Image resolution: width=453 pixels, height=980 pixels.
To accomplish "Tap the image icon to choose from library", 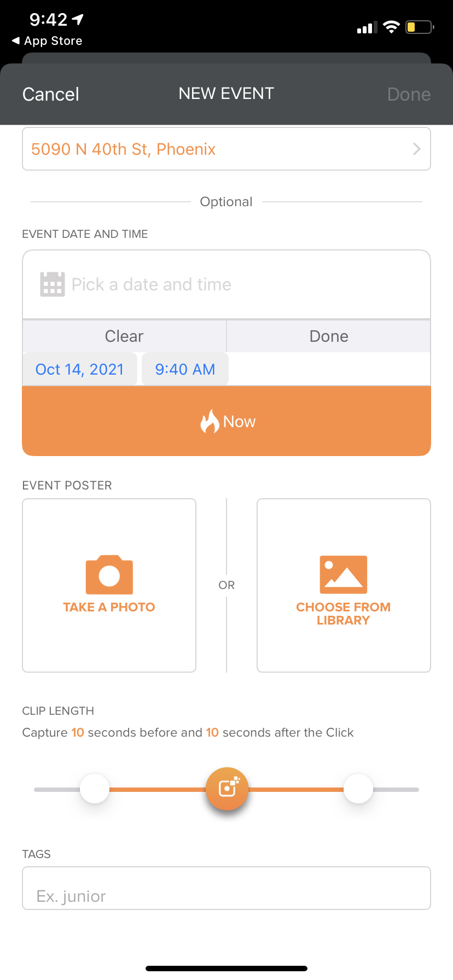I will 343,575.
